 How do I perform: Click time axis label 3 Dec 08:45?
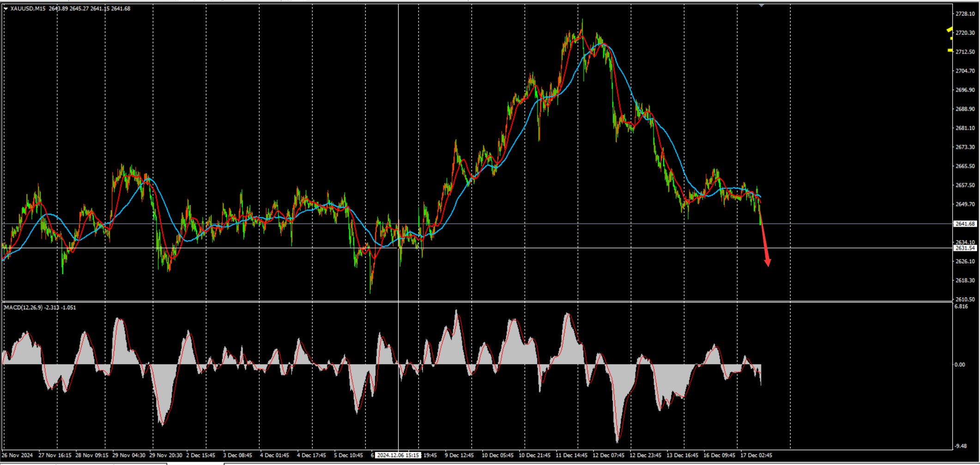(x=238, y=455)
